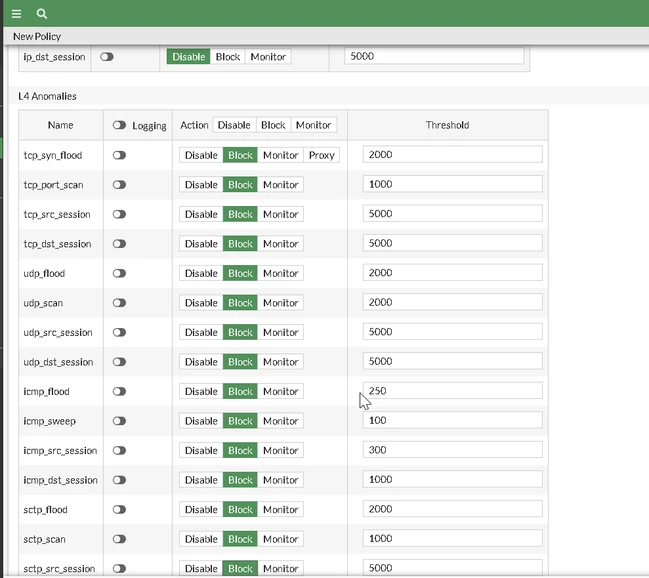
Task: Select Disable for icmp_sweep
Action: tap(201, 421)
